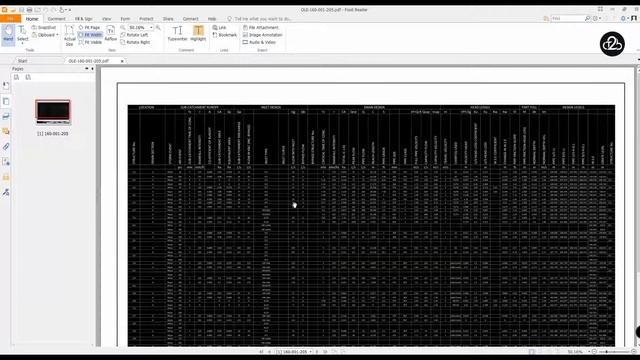Go to the previous page in status bar
640x360 pixels.
point(269,351)
